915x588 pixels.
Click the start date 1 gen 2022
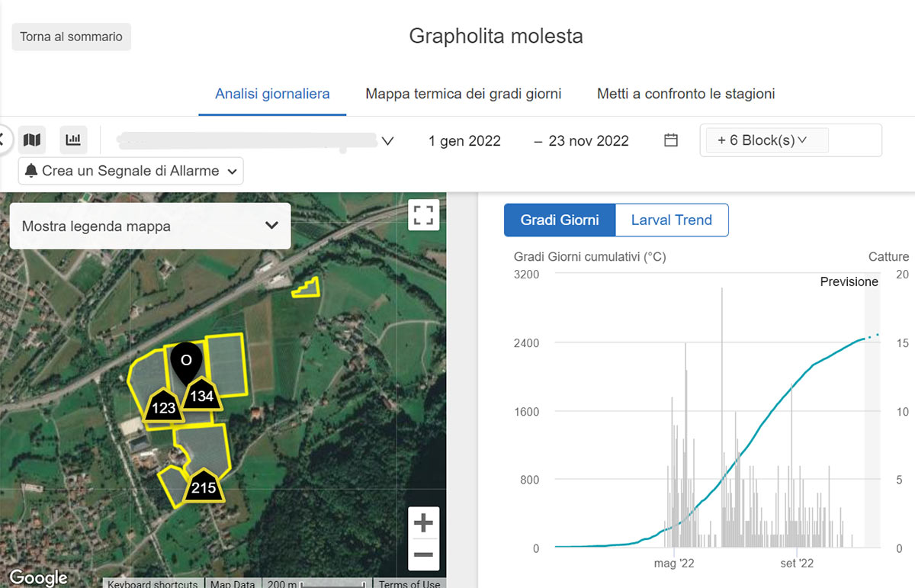[x=464, y=141]
